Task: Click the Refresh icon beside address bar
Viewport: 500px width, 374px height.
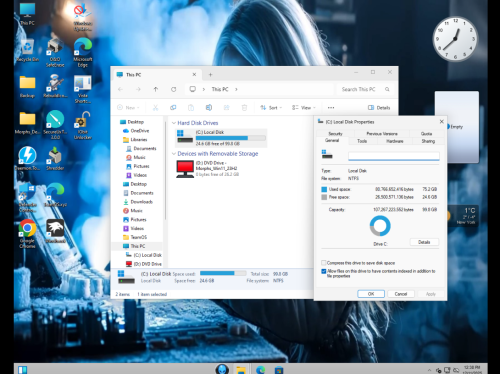Action: click(x=174, y=89)
